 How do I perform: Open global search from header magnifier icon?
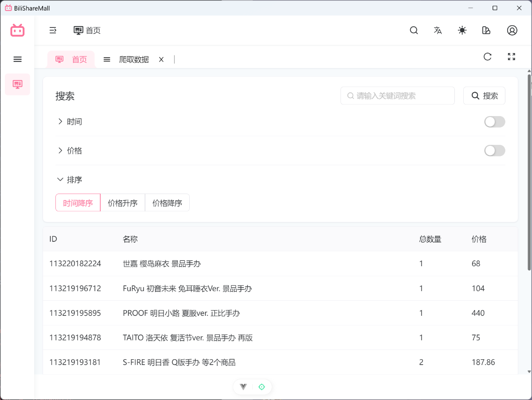[x=414, y=30]
